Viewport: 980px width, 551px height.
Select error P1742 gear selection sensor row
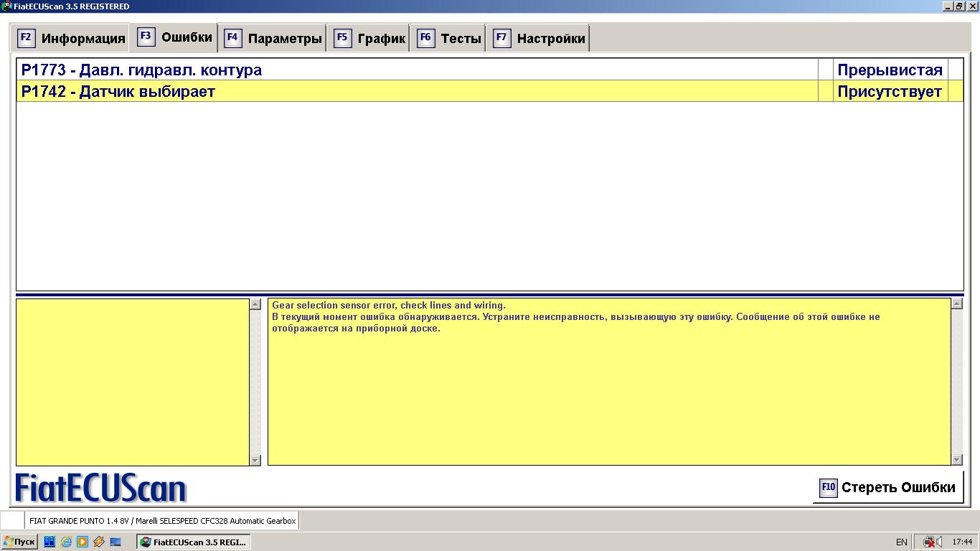416,91
